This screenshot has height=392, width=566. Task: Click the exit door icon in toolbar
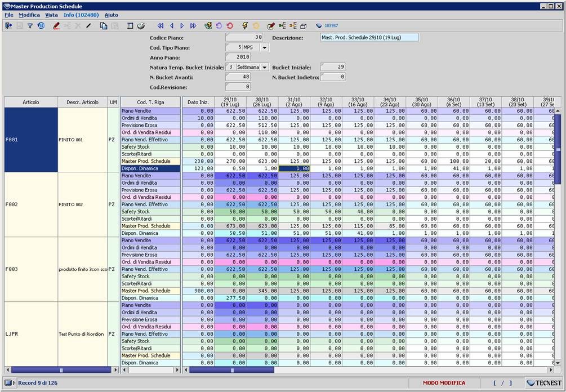[8, 26]
